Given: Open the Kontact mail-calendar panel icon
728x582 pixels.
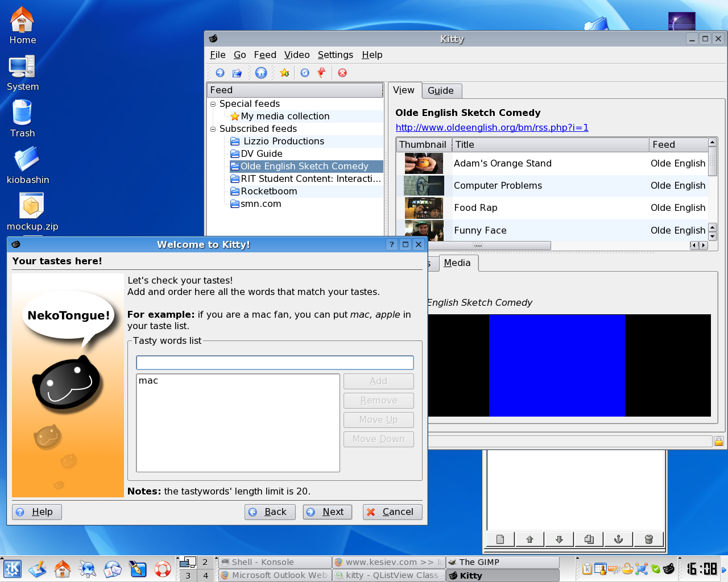Looking at the screenshot, I should 113,569.
